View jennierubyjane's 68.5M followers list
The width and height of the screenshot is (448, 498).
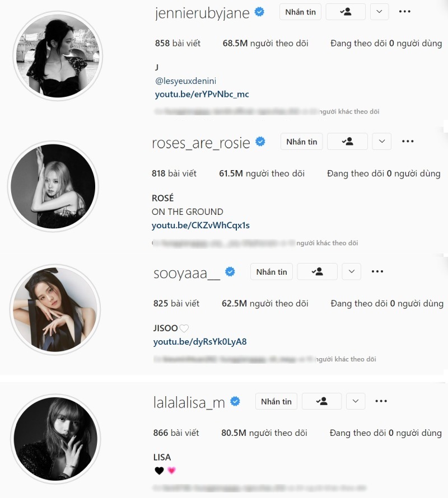coord(265,43)
